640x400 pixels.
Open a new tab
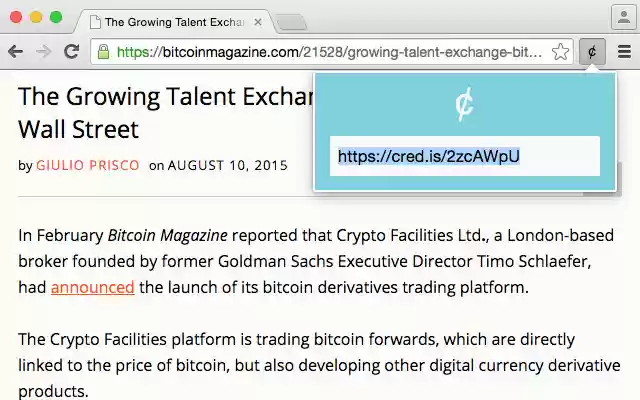pyautogui.click(x=290, y=21)
